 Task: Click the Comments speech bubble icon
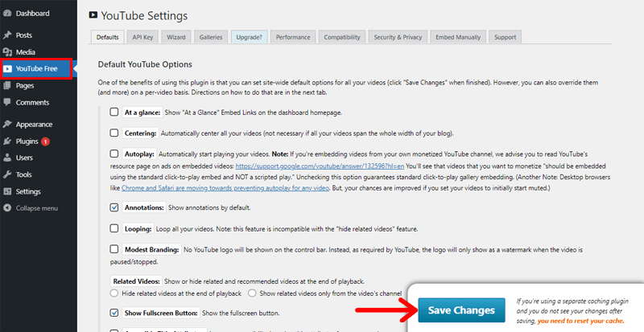(7, 102)
